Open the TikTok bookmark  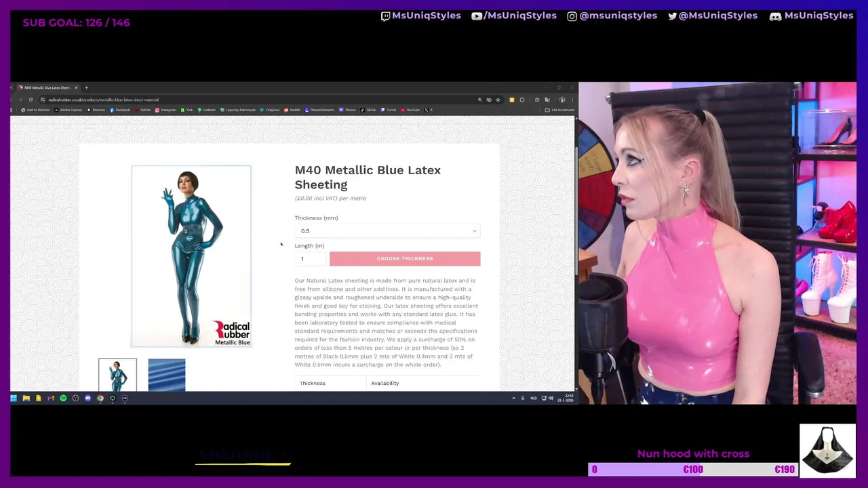[368, 110]
